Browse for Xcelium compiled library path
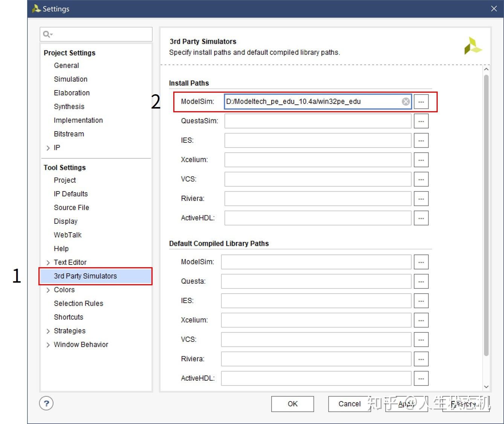Viewport: 504px width, 424px height. (421, 320)
